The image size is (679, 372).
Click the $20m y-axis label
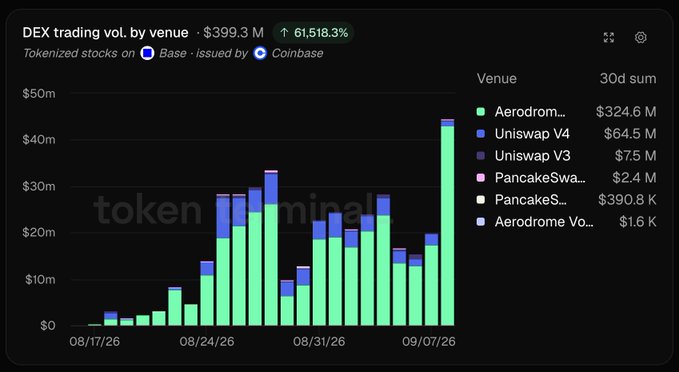point(39,233)
